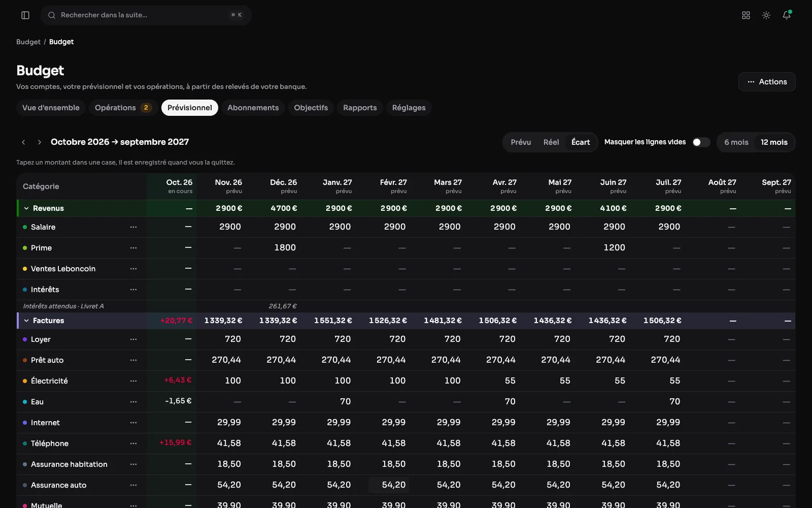Open Ventes Leboncoin row options menu
Image resolution: width=812 pixels, height=508 pixels.
[x=133, y=269]
